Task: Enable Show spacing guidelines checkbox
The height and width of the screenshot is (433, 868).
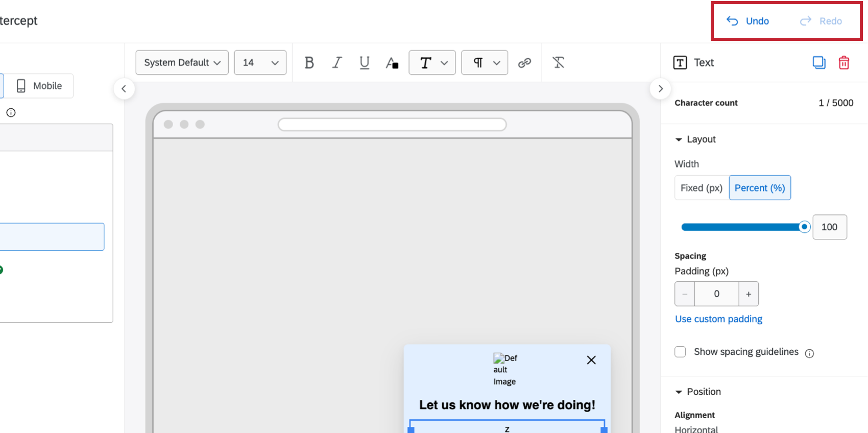Action: 680,352
